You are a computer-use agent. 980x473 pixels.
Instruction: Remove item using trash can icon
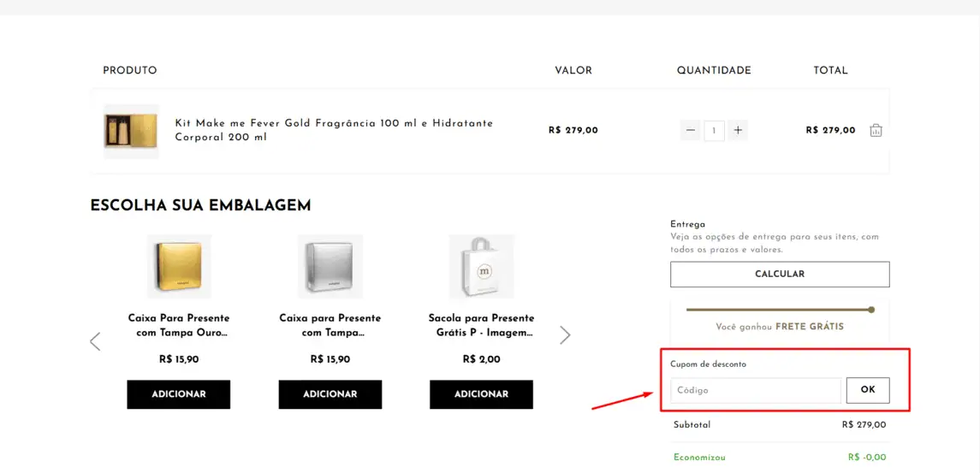pos(876,131)
